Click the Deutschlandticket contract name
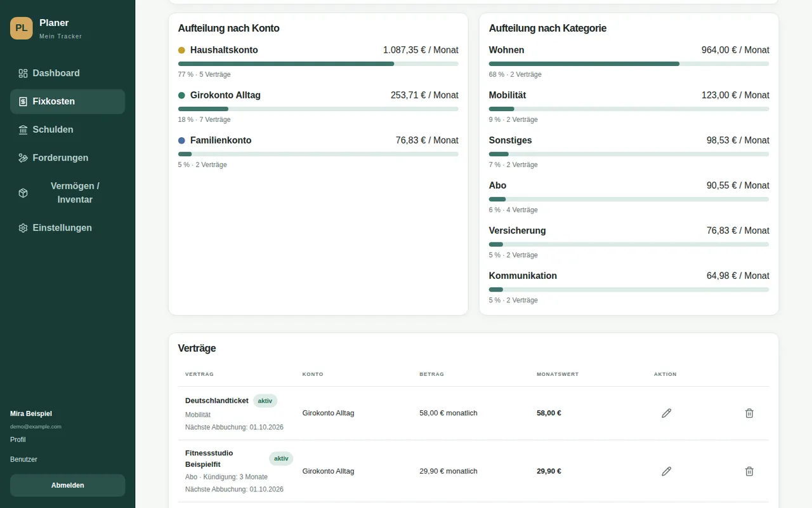The width and height of the screenshot is (812, 508). tap(217, 401)
